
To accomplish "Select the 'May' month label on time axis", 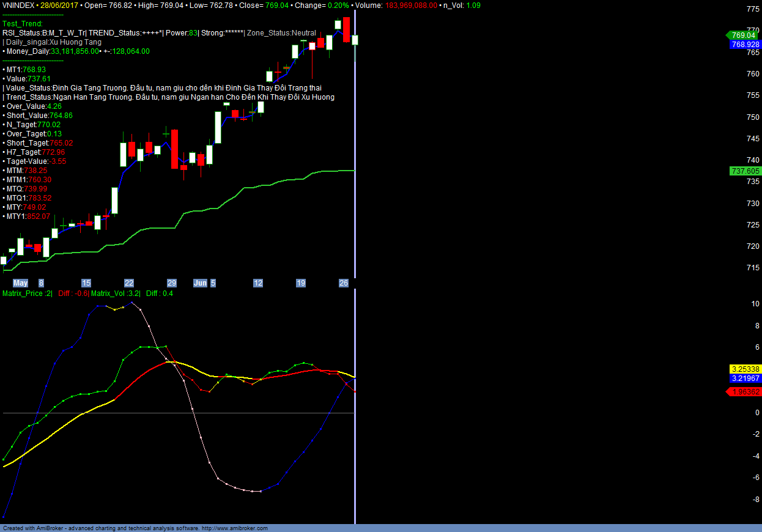I will click(x=21, y=283).
